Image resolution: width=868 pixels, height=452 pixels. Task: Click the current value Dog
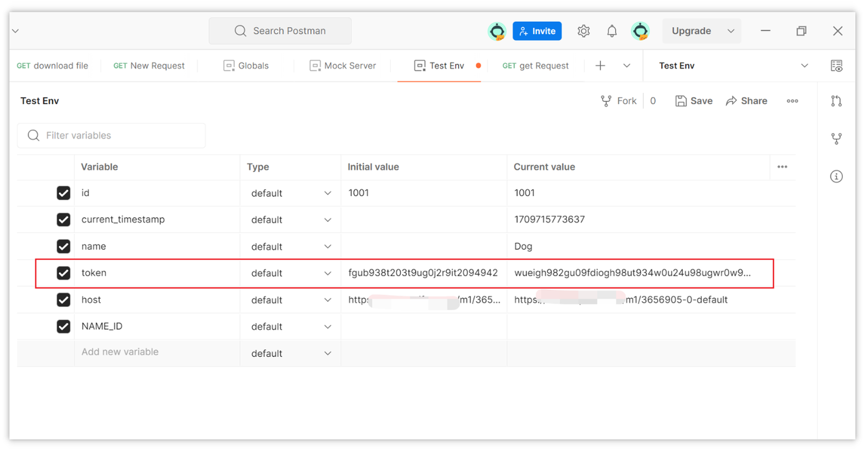(524, 246)
